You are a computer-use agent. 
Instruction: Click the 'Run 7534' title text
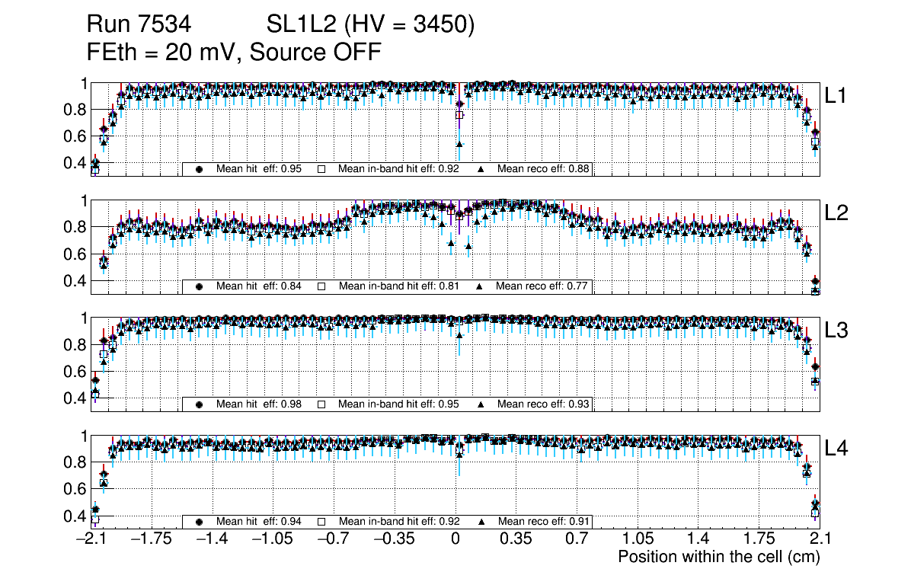click(x=138, y=25)
